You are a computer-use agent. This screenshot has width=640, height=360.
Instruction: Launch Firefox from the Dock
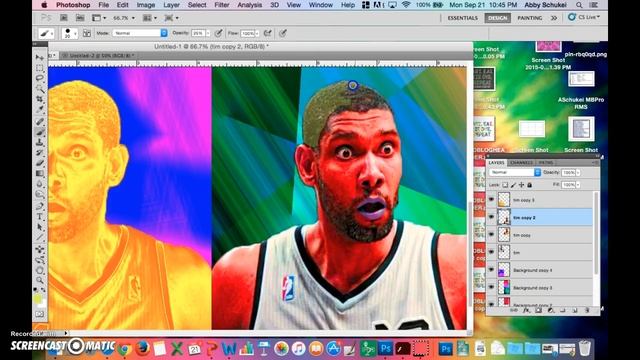pos(142,349)
